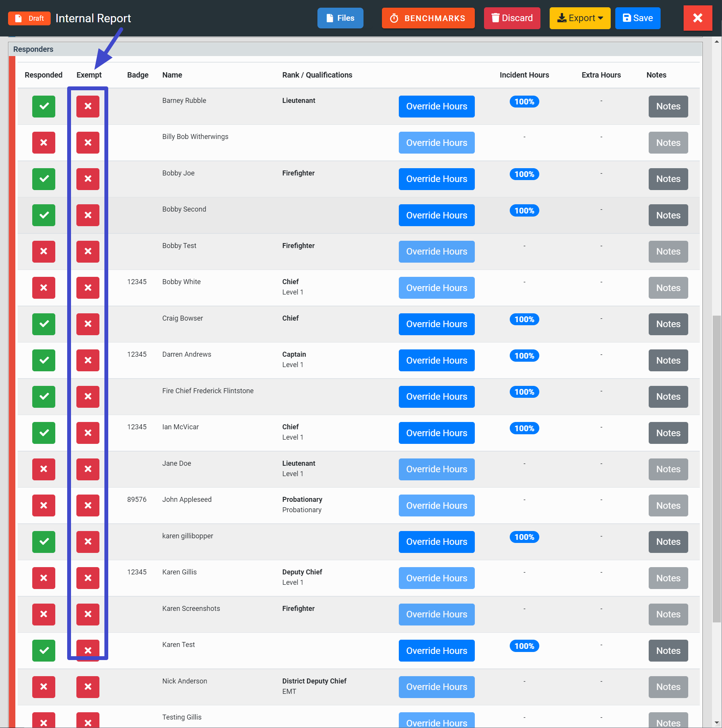
Task: Open Benchmarks stopwatch button
Action: tap(428, 18)
